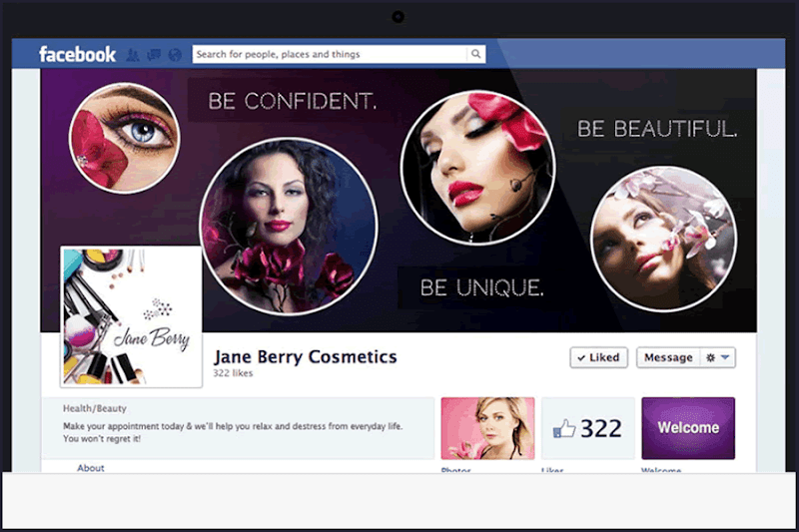
Task: Click the Jane Berry Cosmetics page title
Action: tap(306, 356)
